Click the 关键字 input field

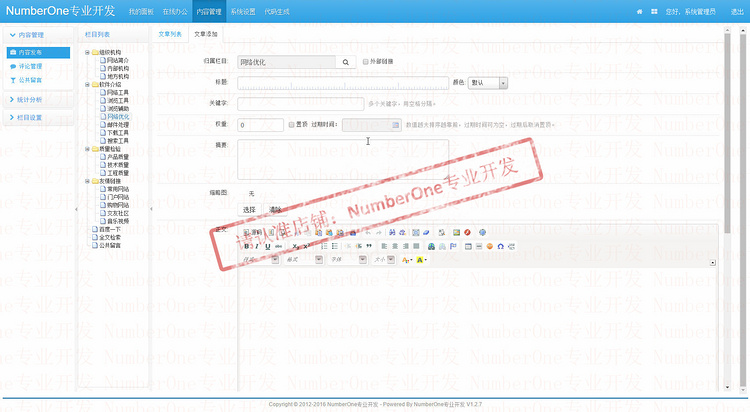coord(301,103)
